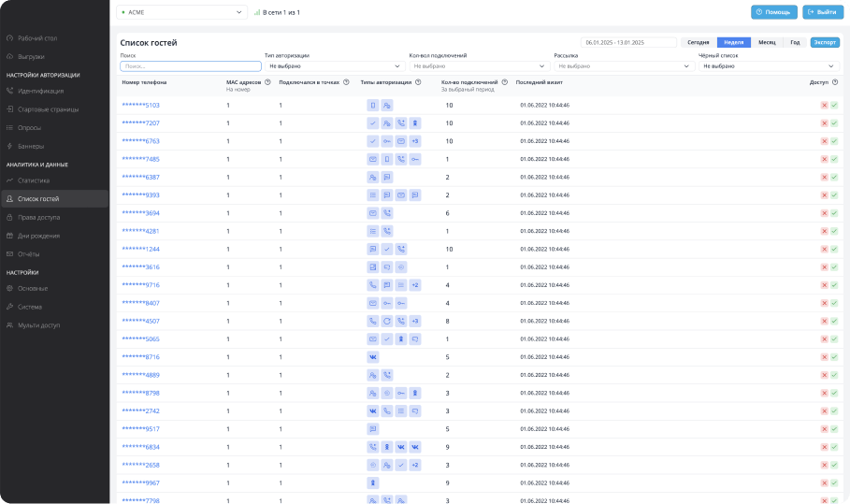Allow access with the green check for number ending 7207
Image resolution: width=850 pixels, height=504 pixels.
834,123
